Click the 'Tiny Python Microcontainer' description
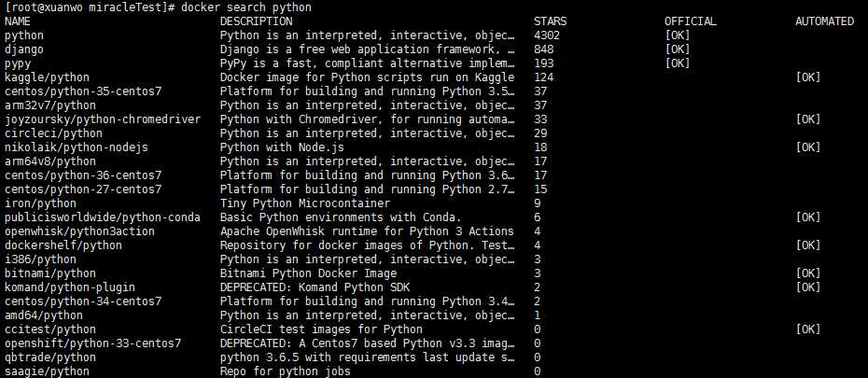Screen dimensions: 868x378 point(305,203)
